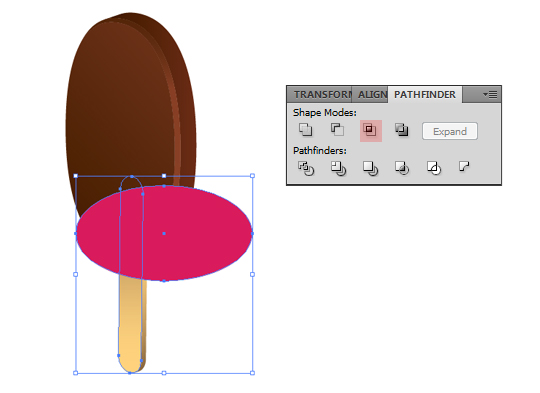Click the pink ellipse center point
Screen dimensions: 540x393
(164, 234)
